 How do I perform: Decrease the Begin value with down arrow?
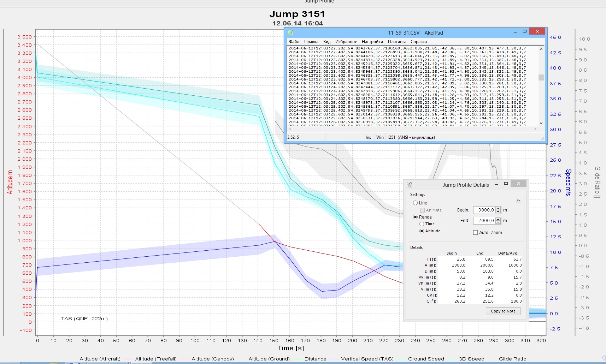(498, 212)
